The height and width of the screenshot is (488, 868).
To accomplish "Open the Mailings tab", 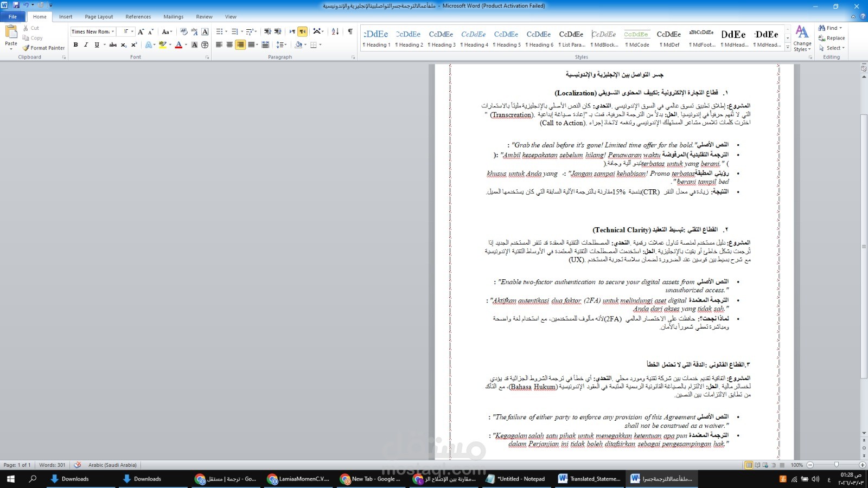I will pyautogui.click(x=174, y=17).
